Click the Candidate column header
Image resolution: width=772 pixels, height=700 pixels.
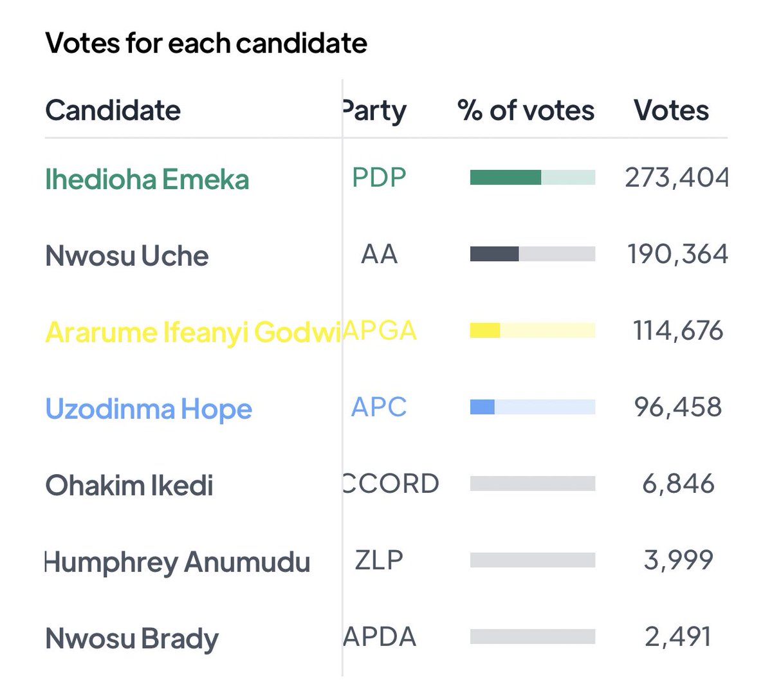click(113, 110)
